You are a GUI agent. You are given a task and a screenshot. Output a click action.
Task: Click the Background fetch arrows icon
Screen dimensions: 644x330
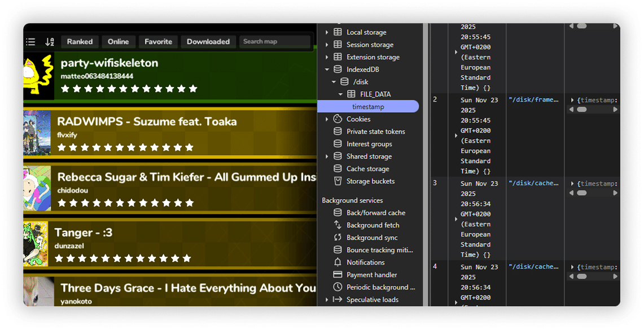click(x=338, y=225)
